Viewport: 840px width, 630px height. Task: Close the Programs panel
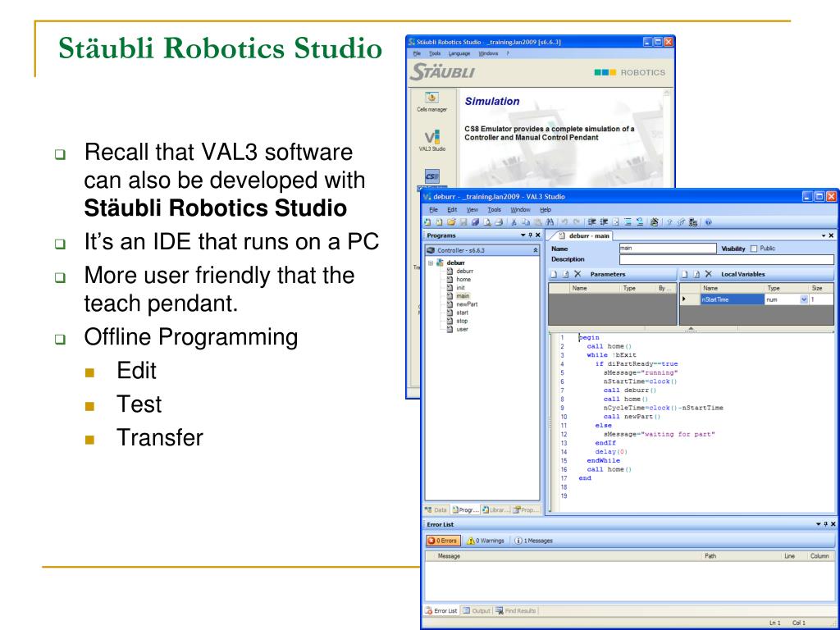(x=538, y=235)
